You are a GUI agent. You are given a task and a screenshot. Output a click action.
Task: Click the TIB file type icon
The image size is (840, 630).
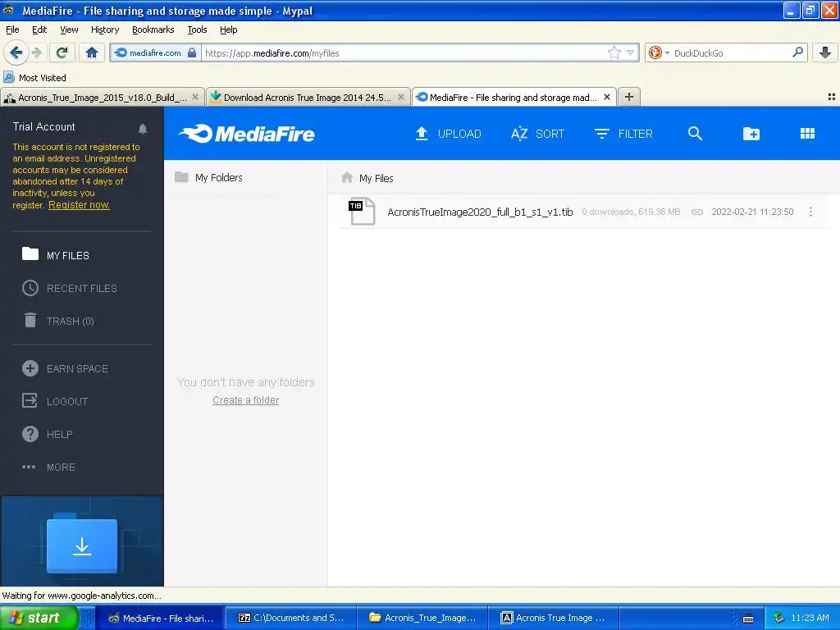tap(362, 212)
